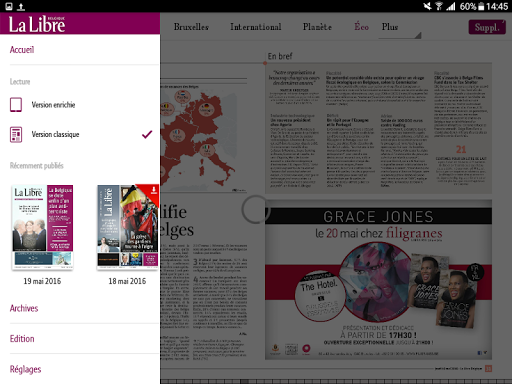This screenshot has width=512, height=384.
Task: Open the Archives section
Action: click(24, 308)
